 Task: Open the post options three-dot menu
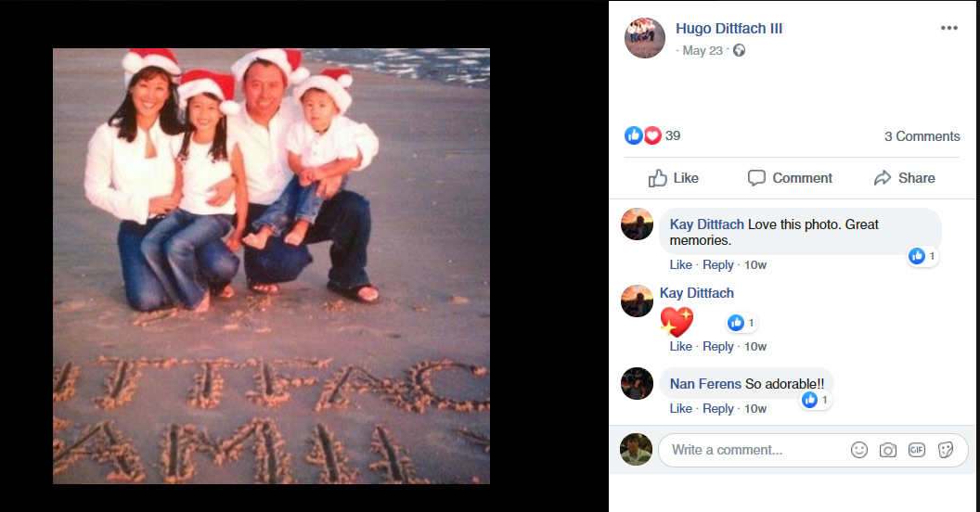pyautogui.click(x=948, y=28)
